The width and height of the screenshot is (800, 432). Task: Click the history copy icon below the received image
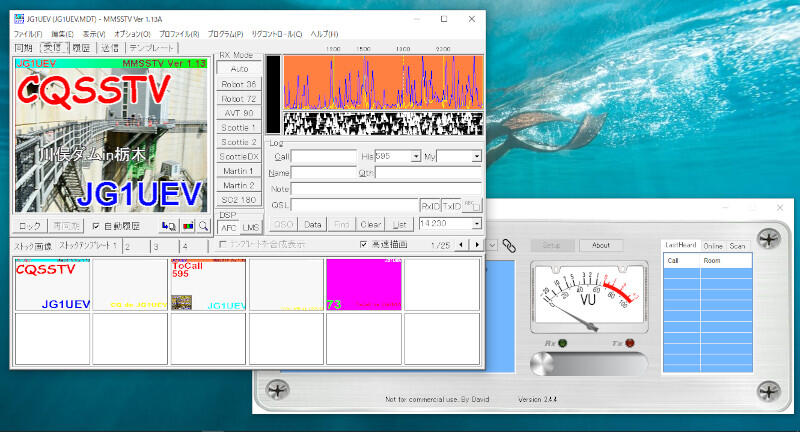click(x=169, y=226)
